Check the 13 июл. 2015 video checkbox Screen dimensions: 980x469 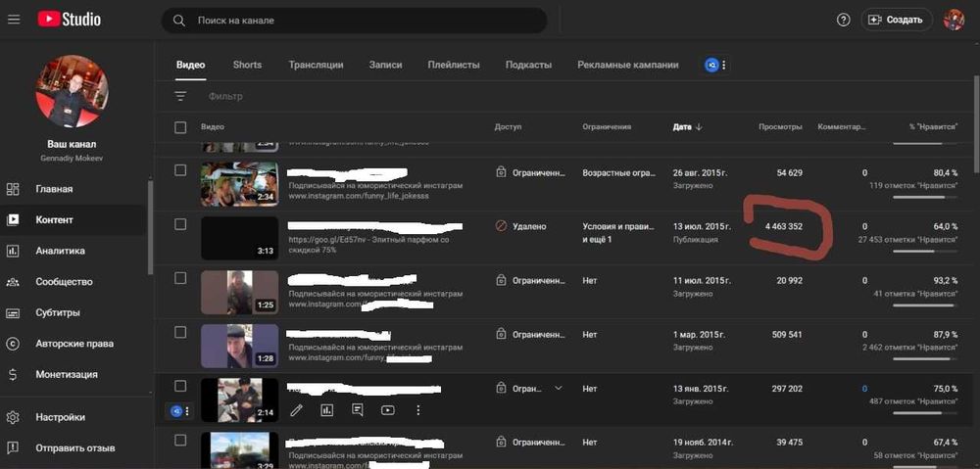pyautogui.click(x=180, y=224)
